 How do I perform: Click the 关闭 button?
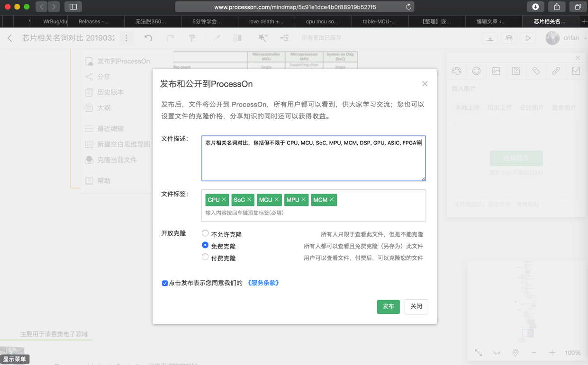pyautogui.click(x=416, y=307)
